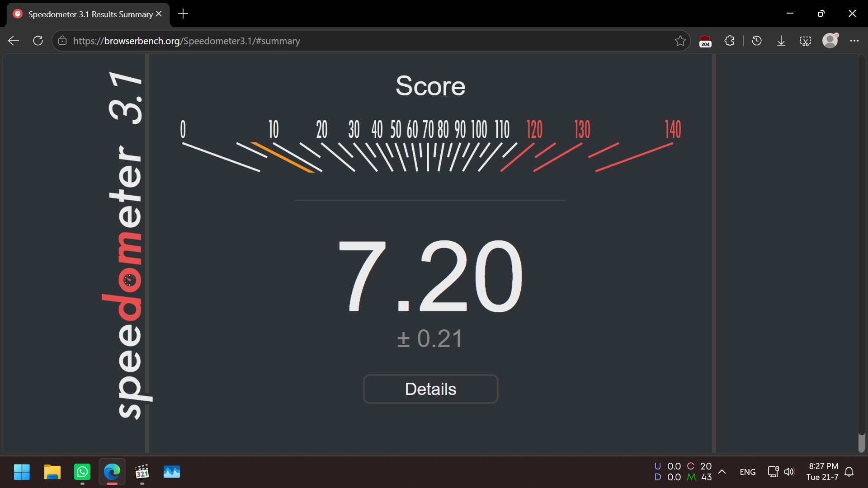868x488 pixels.
Task: Click the network speed monitor widget
Action: tap(683, 472)
